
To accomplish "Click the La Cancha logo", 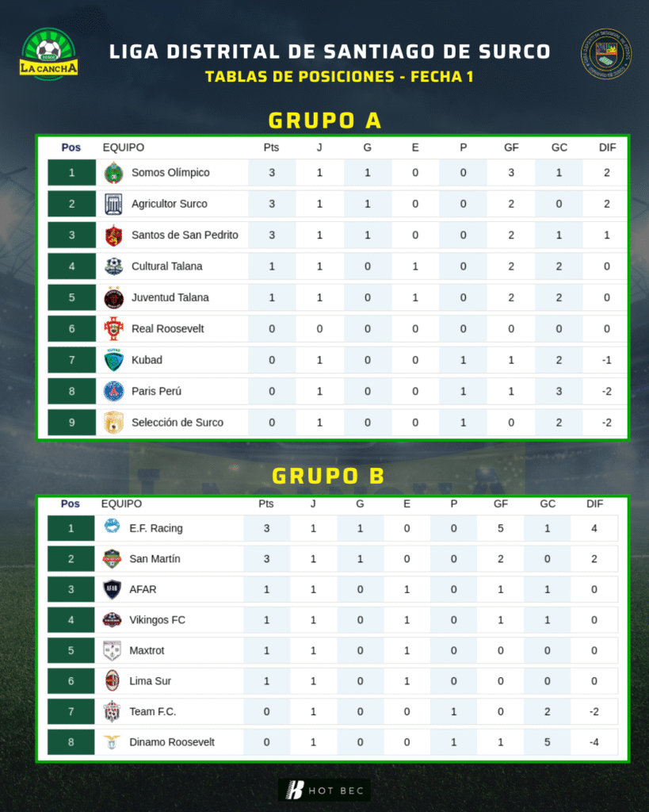I will [x=49, y=54].
